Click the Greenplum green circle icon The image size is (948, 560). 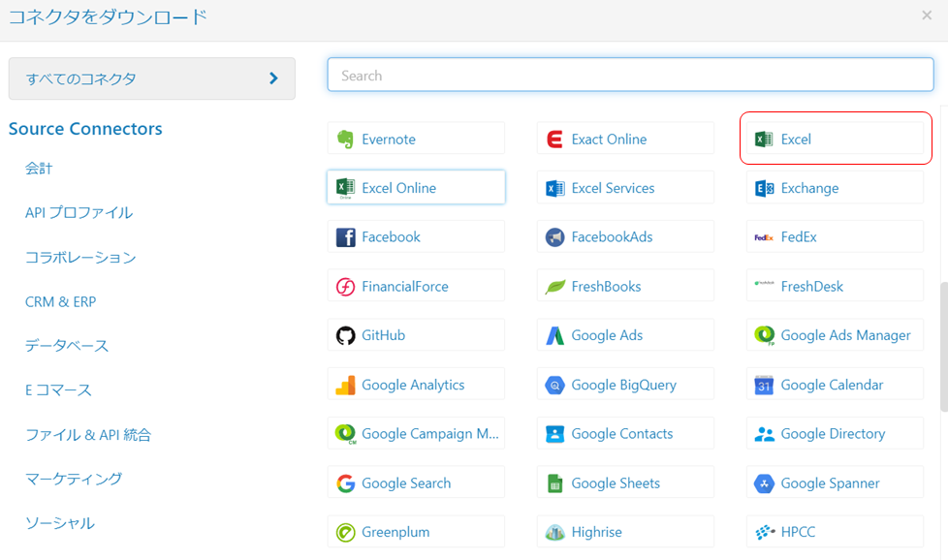point(345,532)
